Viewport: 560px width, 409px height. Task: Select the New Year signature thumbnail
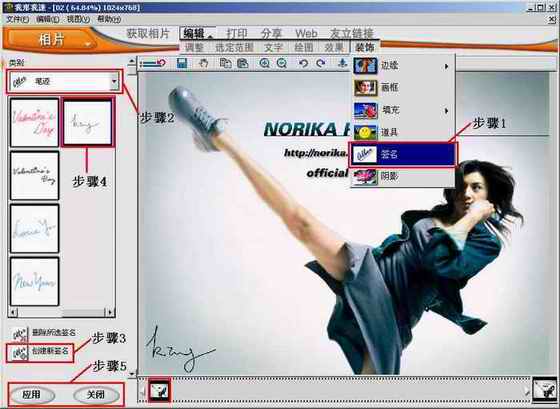[x=34, y=281]
